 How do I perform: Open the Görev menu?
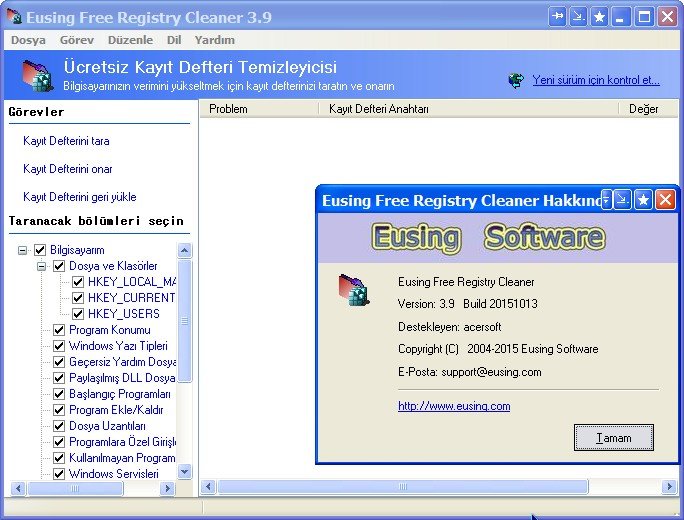(x=77, y=40)
